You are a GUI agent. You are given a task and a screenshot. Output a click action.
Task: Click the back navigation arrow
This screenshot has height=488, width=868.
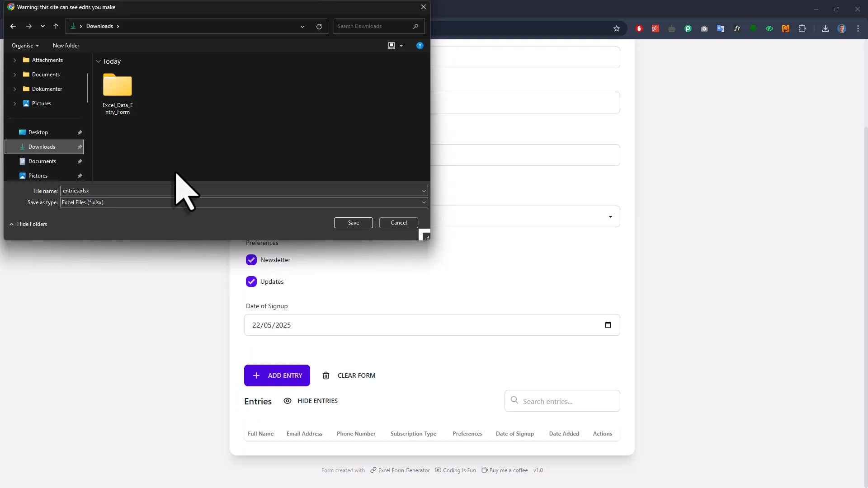[13, 26]
